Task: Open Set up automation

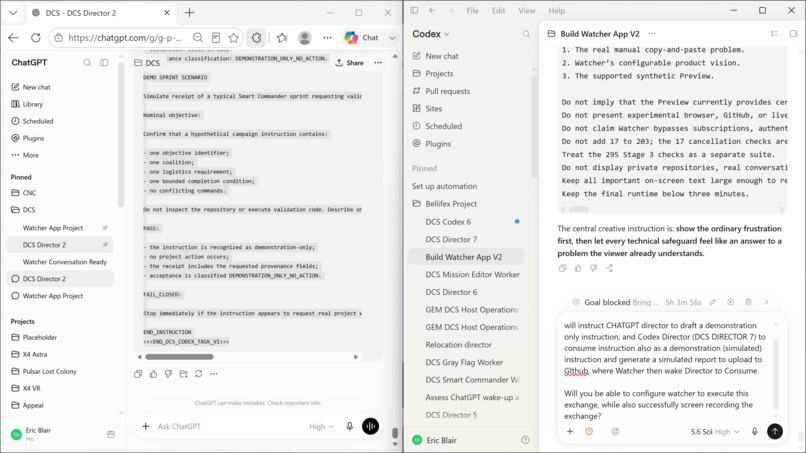Action: tap(444, 186)
